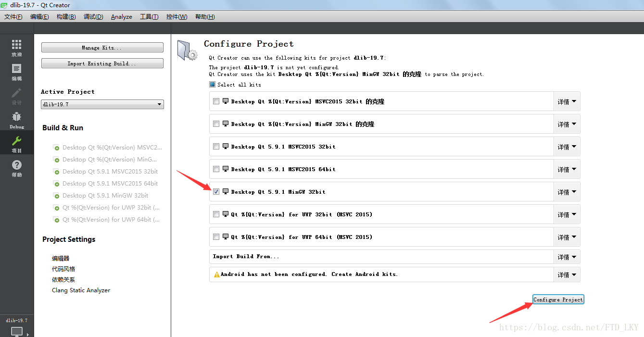Click the Configure Project folder-gear icon

[x=187, y=50]
